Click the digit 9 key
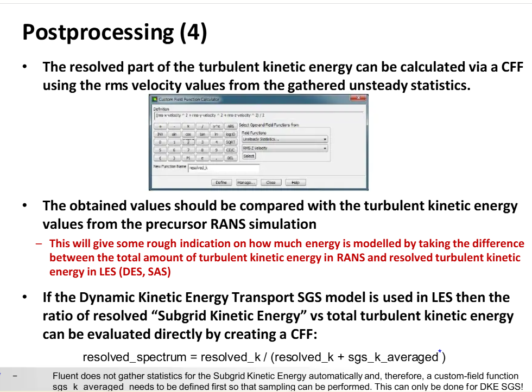 216,150
